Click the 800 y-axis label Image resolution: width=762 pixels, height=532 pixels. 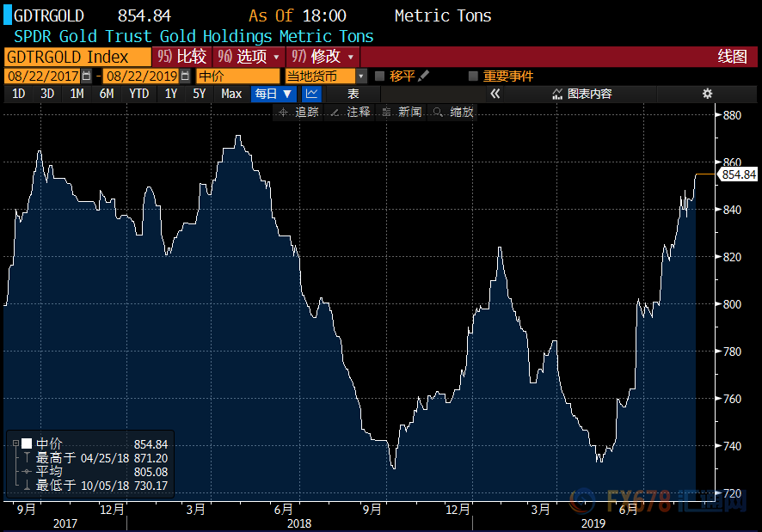(732, 304)
